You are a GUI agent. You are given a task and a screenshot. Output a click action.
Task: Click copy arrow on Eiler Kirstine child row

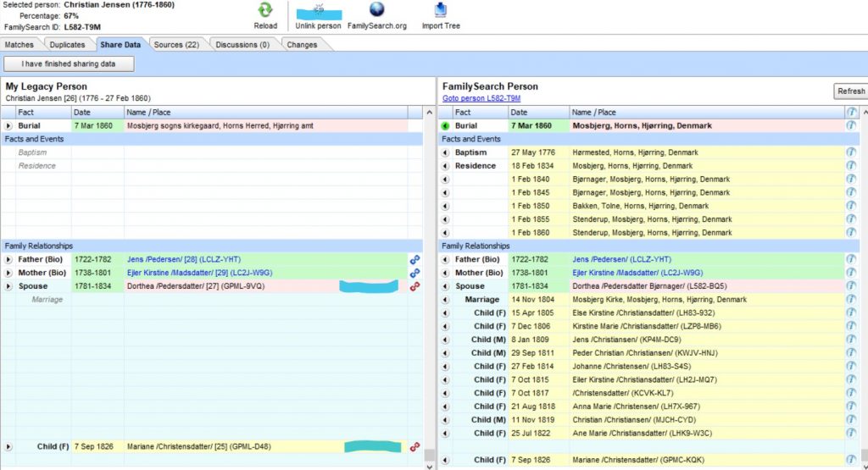(445, 380)
